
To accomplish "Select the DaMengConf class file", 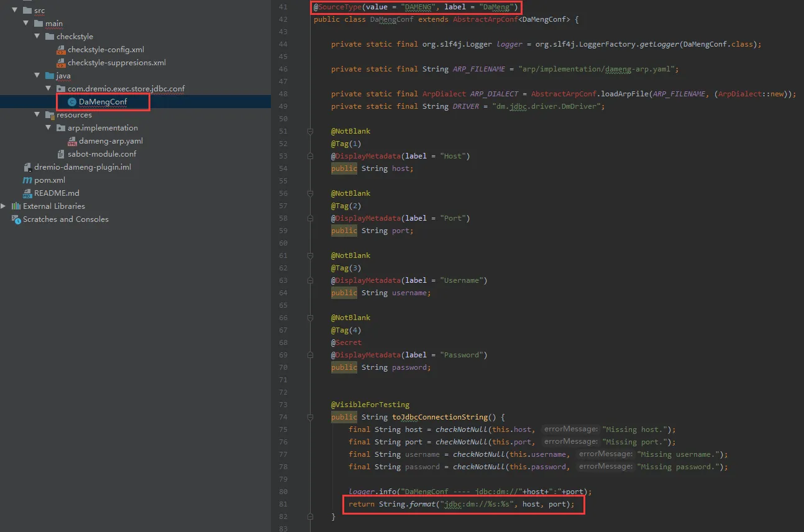I will click(103, 102).
